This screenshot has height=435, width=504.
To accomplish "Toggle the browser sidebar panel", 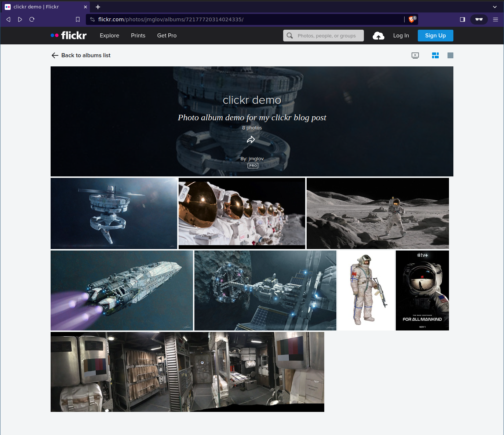I will click(463, 19).
